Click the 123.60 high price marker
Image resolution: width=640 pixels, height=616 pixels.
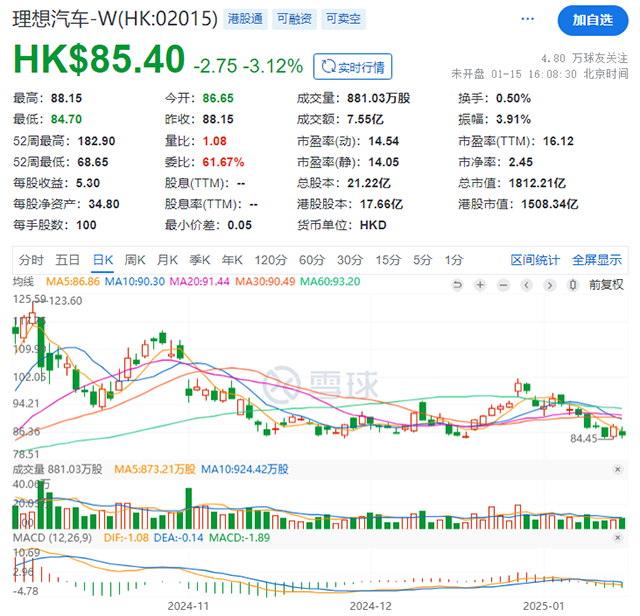pos(66,301)
